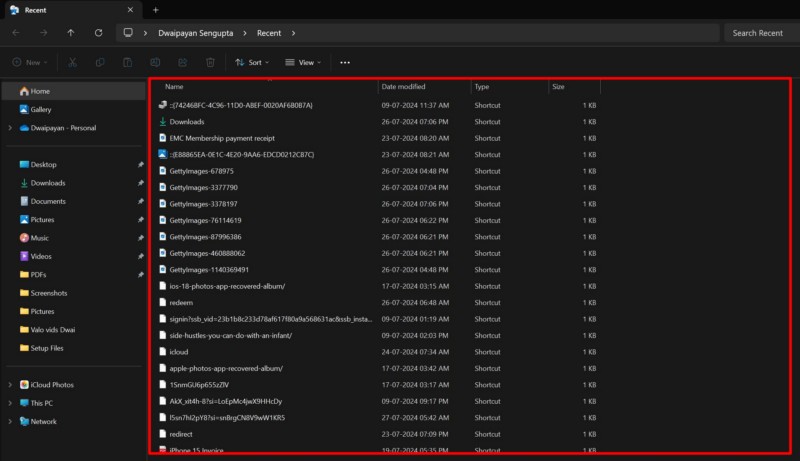Click the pin icon next to Desktop

(x=140, y=164)
